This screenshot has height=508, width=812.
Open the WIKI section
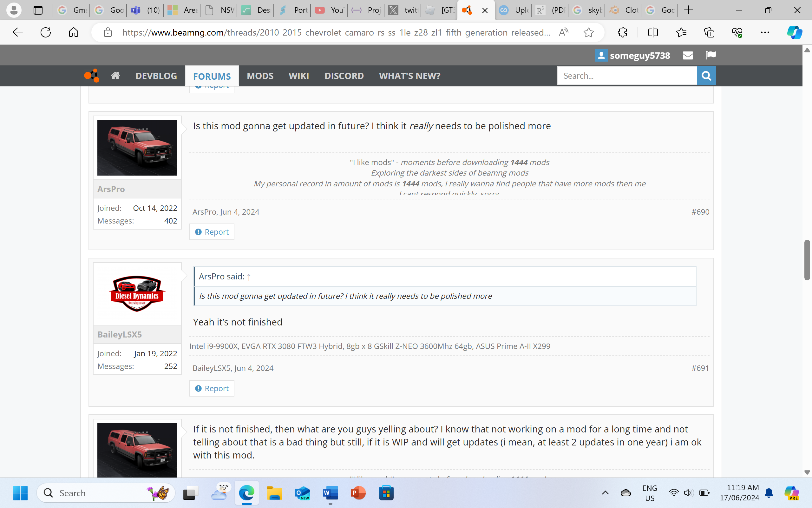pyautogui.click(x=298, y=76)
